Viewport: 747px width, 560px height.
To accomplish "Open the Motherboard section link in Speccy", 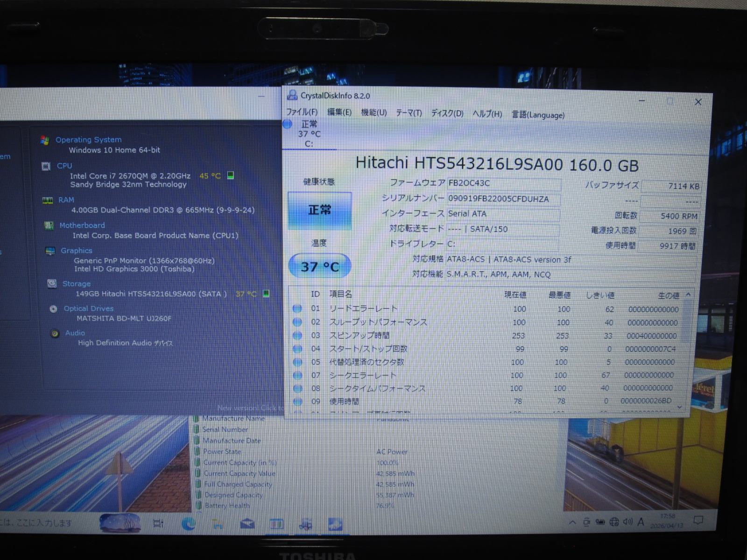I will coord(82,225).
